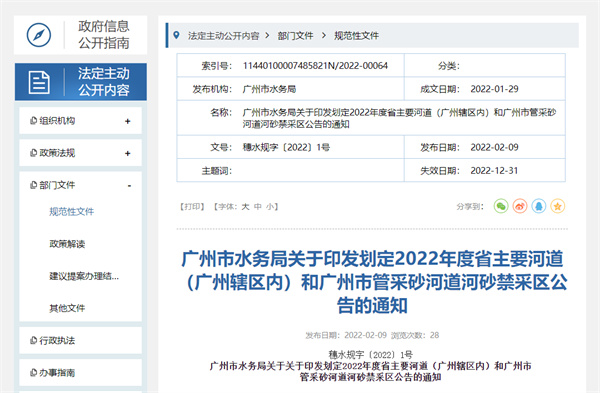Click document number 穗水规字〔2022〕1号 in table

pos(286,147)
